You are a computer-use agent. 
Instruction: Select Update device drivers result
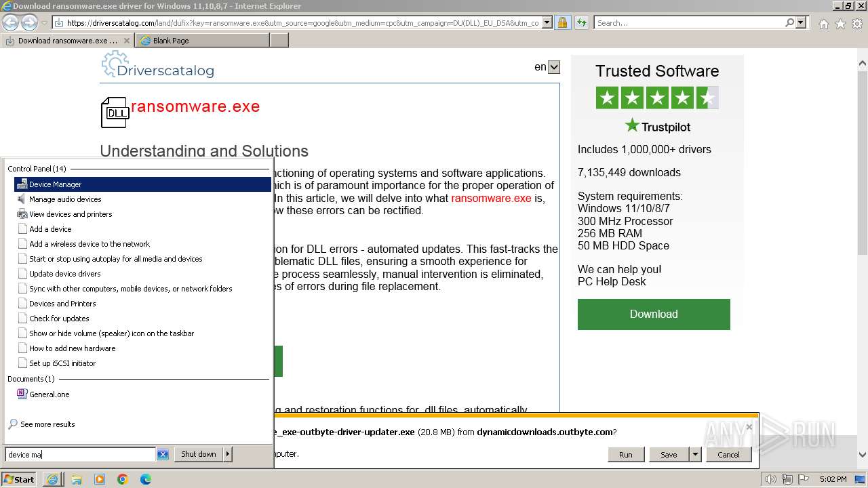[x=142, y=274]
